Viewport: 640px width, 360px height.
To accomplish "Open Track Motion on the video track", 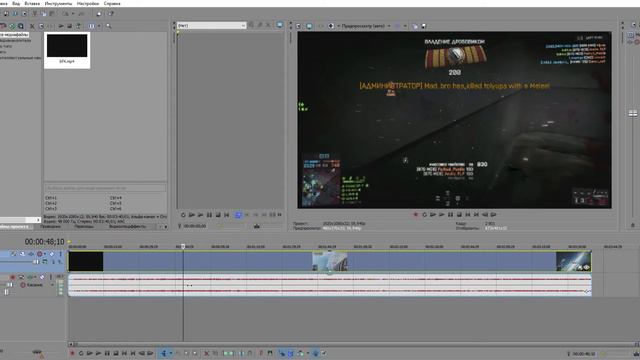I will coord(22,254).
